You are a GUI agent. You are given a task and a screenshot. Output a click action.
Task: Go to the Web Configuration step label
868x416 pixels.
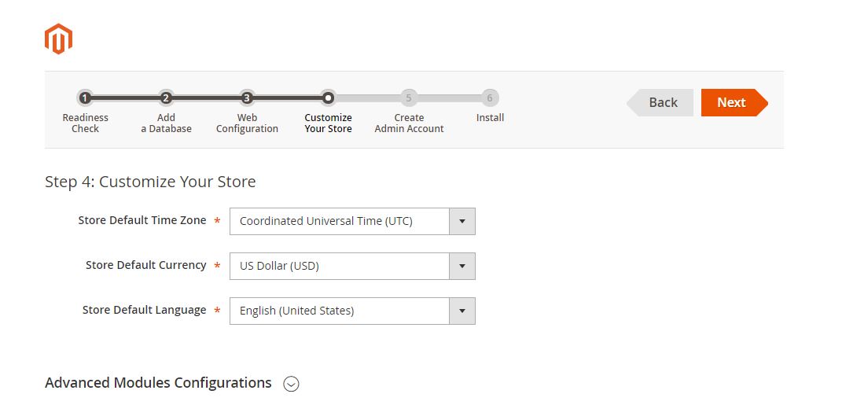coord(247,123)
